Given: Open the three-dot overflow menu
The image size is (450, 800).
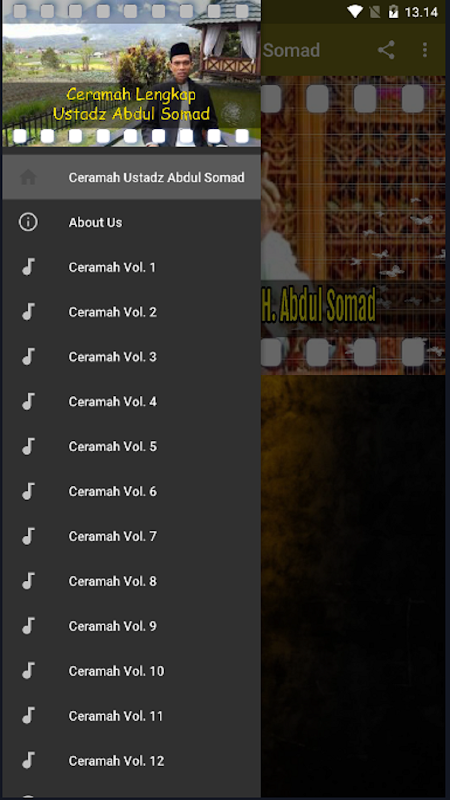Looking at the screenshot, I should pyautogui.click(x=424, y=50).
